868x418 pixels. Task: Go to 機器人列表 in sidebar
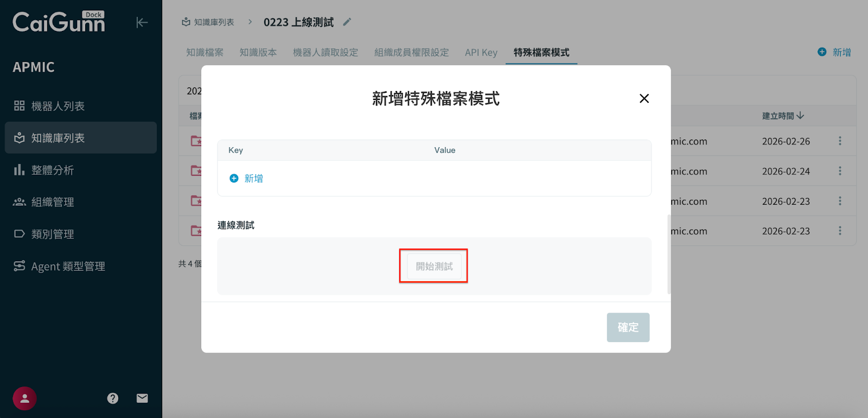pos(58,106)
